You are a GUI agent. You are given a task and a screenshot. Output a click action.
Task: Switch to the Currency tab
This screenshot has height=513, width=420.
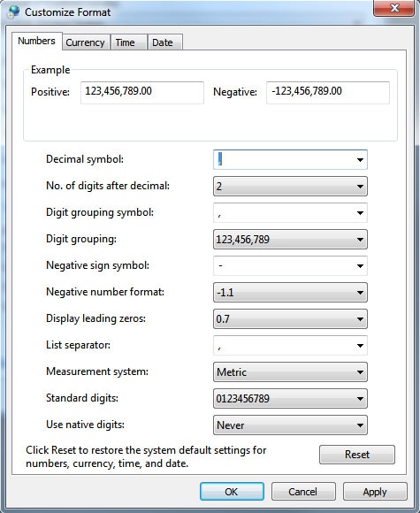(x=85, y=42)
